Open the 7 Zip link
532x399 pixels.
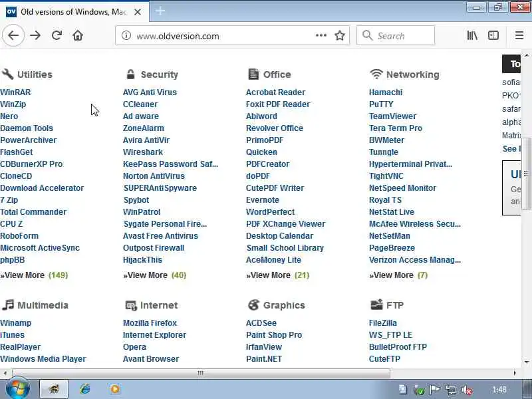click(x=9, y=200)
